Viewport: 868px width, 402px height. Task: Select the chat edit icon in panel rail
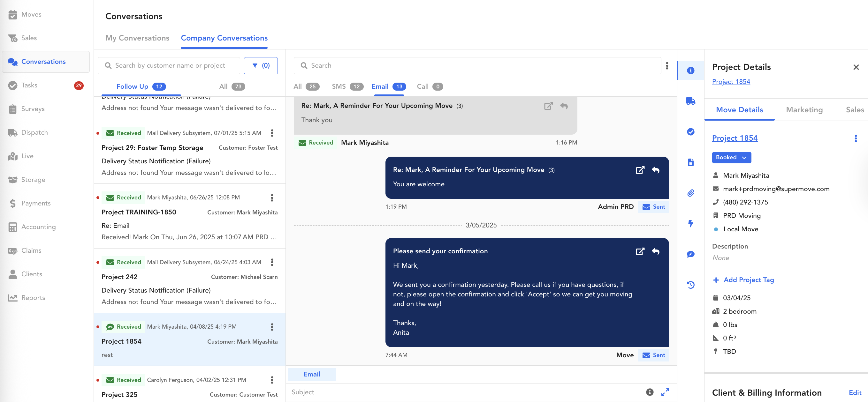pos(690,254)
